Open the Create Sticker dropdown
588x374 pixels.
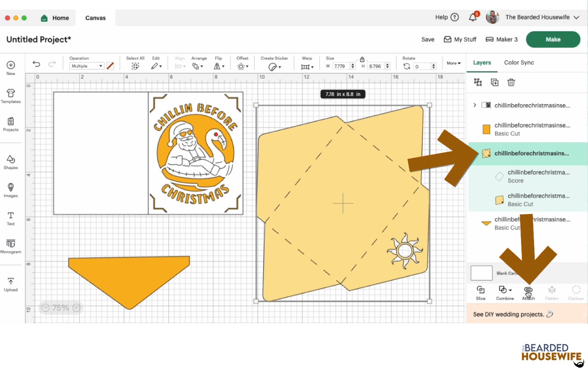pyautogui.click(x=274, y=67)
